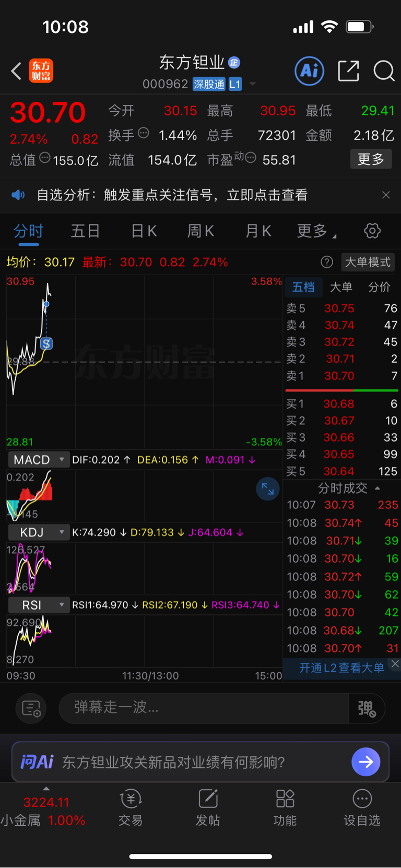
Task: Close the 开通L2查看大单 banner
Action: coord(395,664)
